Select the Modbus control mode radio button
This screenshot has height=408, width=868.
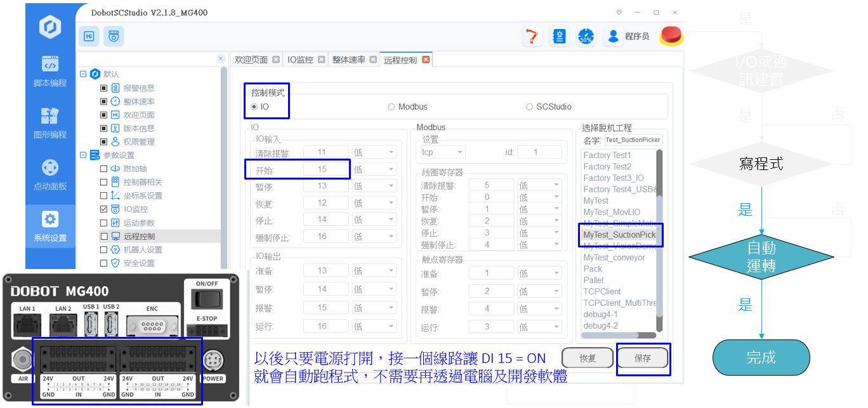point(391,107)
